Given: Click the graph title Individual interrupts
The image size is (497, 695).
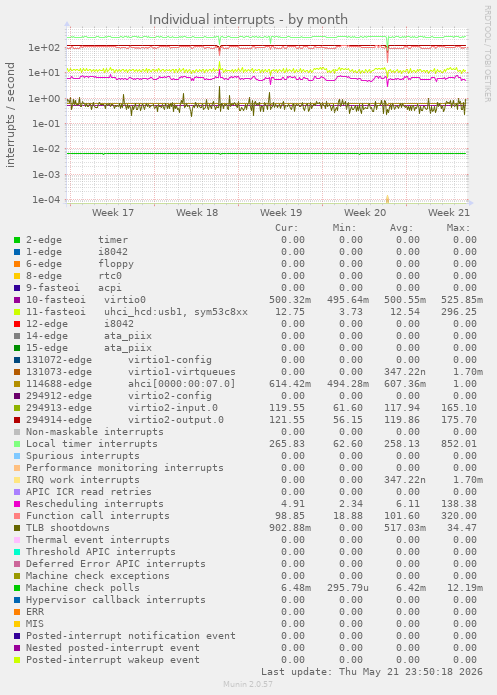Looking at the screenshot, I should pyautogui.click(x=248, y=20).
